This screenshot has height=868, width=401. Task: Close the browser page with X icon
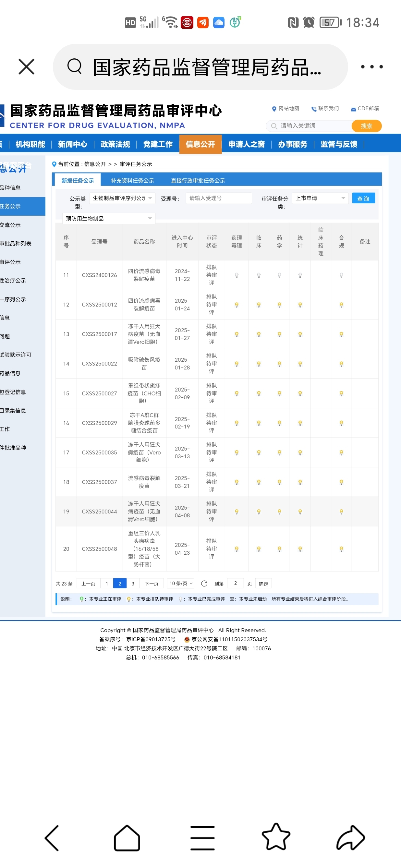(x=26, y=66)
